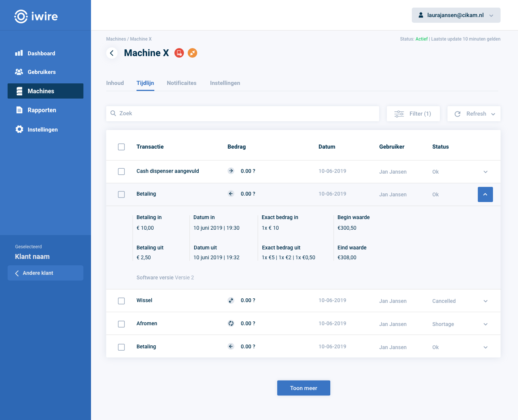Tick the checkbox of the last Betaling row
The image size is (518, 420).
[121, 347]
